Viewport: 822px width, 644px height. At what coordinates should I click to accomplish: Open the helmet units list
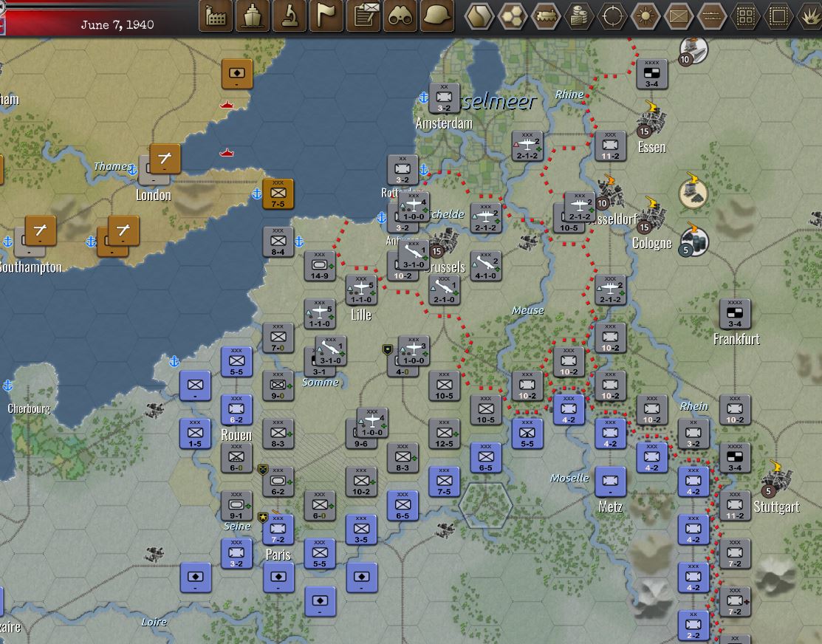[437, 16]
